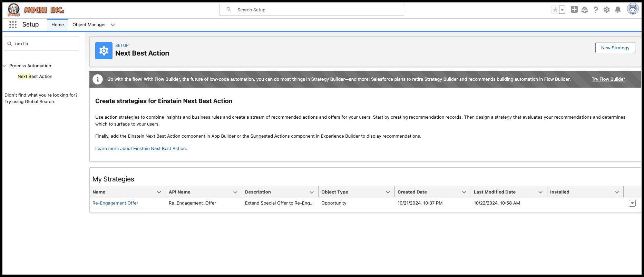644x277 pixels.
Task: Expand the Object Manager tab chevron
Action: (x=113, y=25)
